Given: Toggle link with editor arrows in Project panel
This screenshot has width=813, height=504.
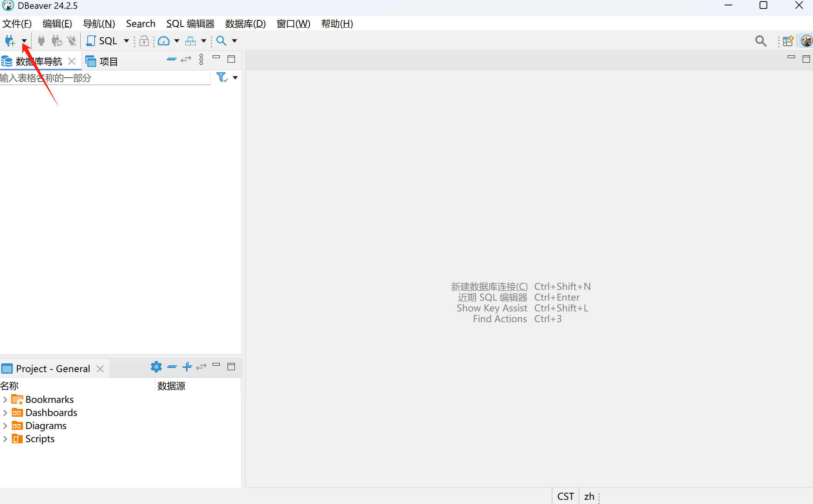Looking at the screenshot, I should (x=201, y=367).
